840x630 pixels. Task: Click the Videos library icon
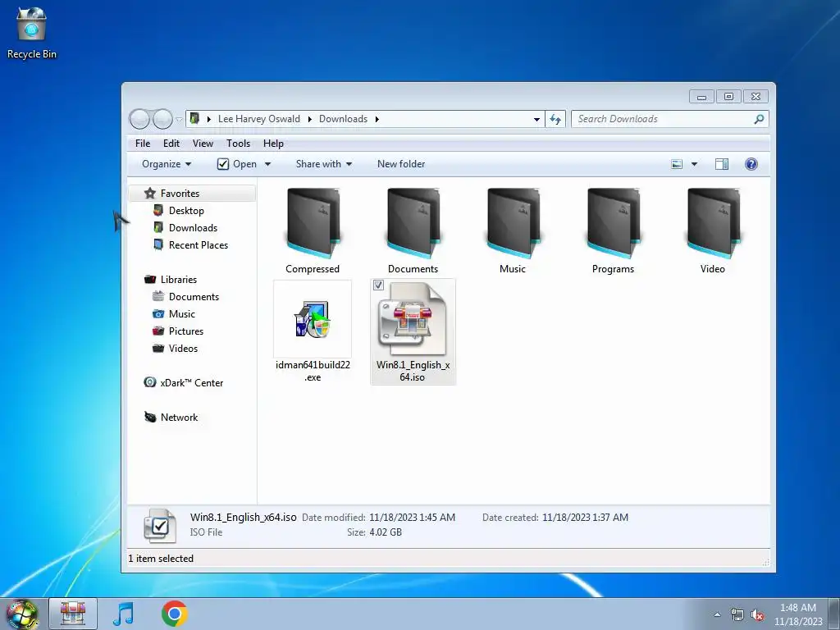[158, 348]
